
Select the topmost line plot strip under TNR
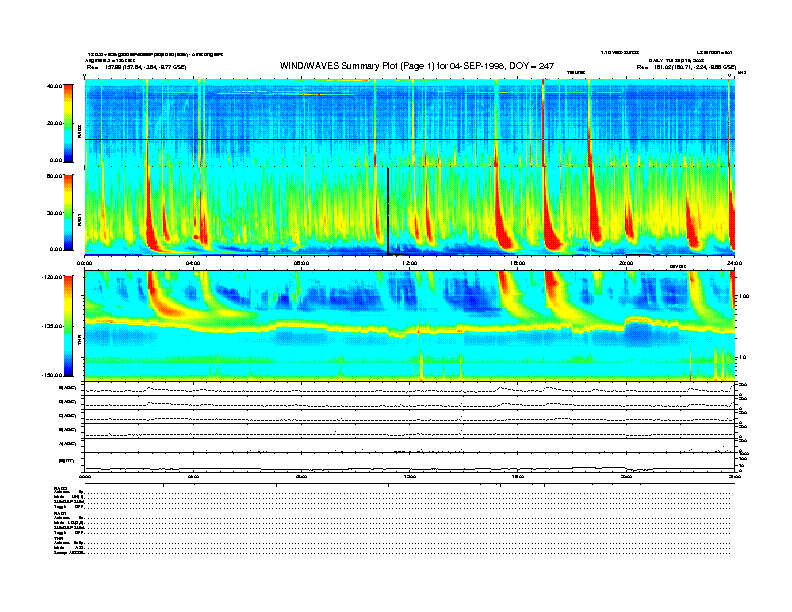(x=409, y=388)
